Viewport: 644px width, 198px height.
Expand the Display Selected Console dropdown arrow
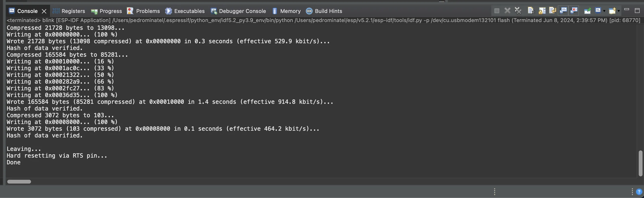point(604,11)
